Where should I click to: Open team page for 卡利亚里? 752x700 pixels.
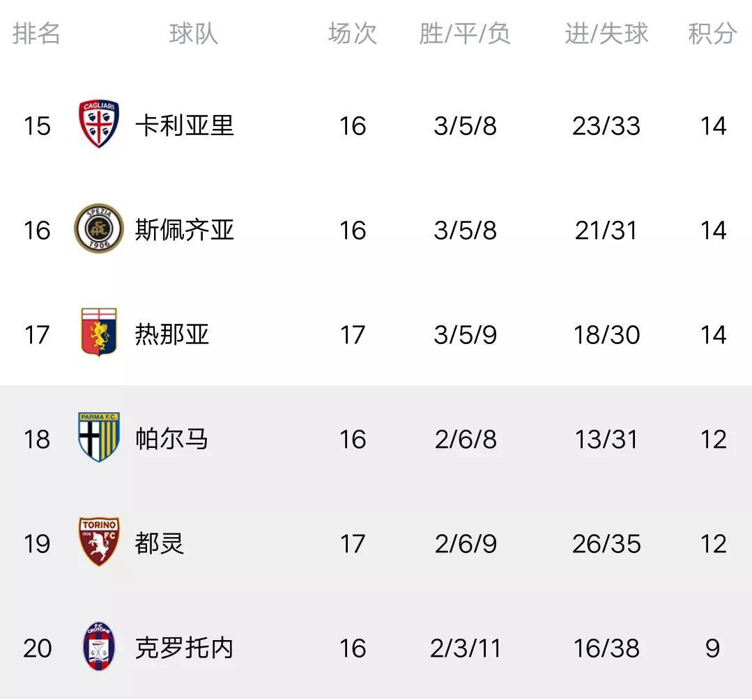point(185,125)
